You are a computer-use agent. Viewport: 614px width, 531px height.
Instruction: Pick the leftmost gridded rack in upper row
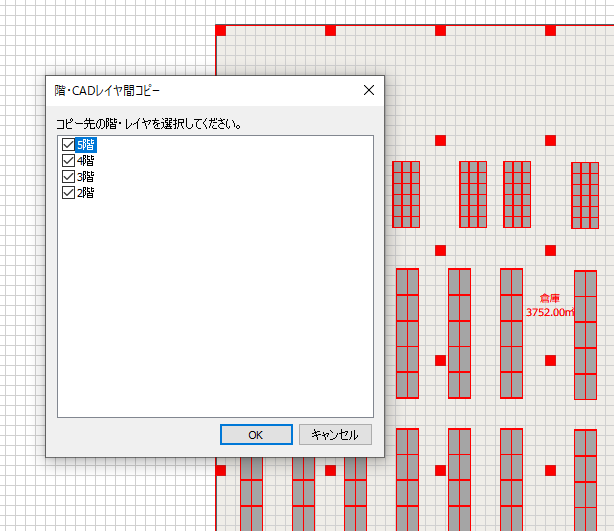pyautogui.click(x=406, y=195)
